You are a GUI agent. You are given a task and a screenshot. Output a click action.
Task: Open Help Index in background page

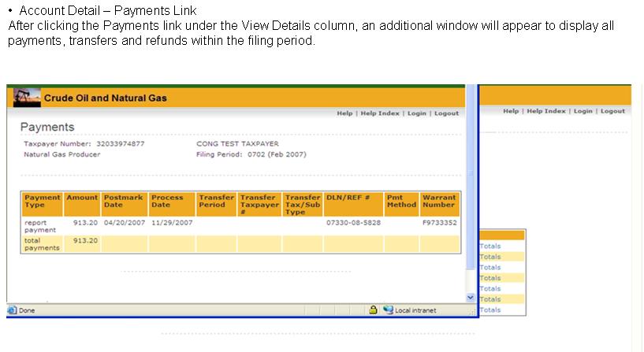[546, 111]
